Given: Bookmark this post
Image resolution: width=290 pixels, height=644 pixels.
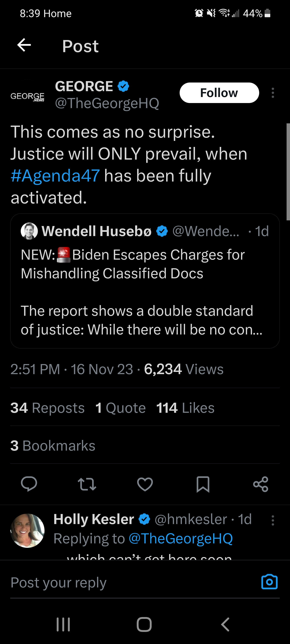Looking at the screenshot, I should (203, 484).
